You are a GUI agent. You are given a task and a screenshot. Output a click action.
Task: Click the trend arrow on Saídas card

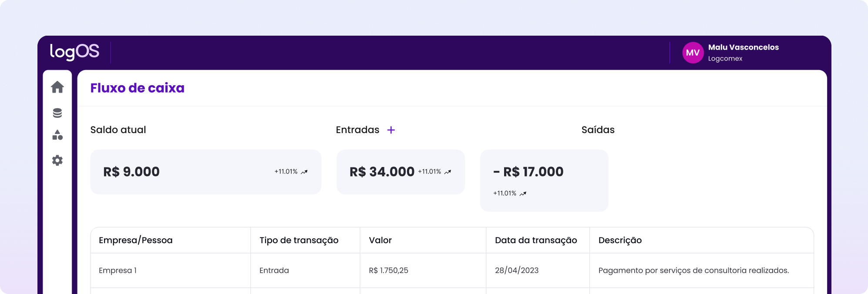(x=523, y=194)
